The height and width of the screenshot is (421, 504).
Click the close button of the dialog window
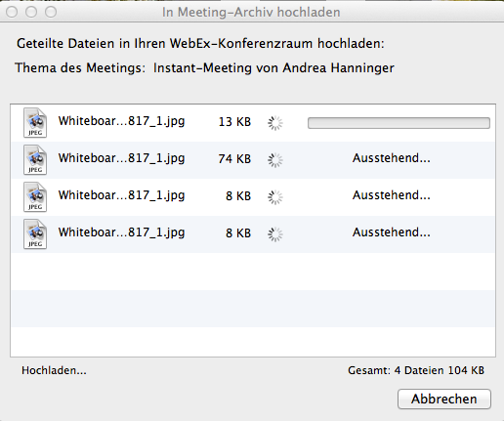(12, 12)
